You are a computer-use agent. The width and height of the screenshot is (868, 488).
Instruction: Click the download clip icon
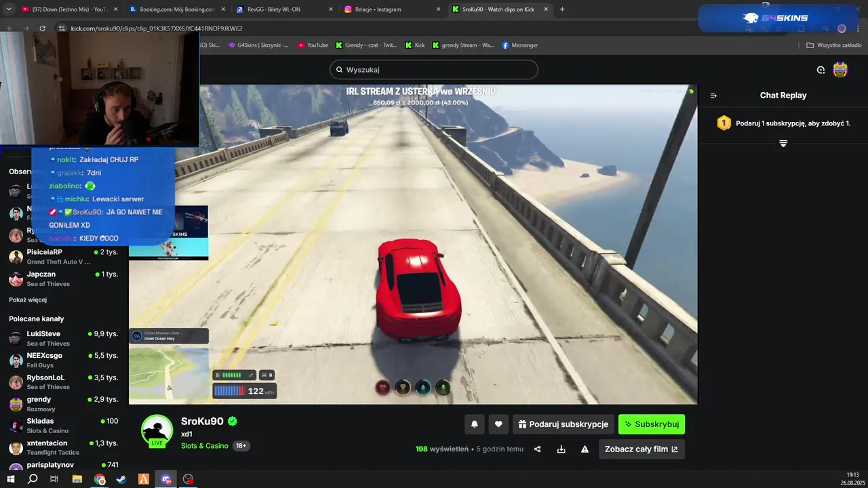click(561, 449)
